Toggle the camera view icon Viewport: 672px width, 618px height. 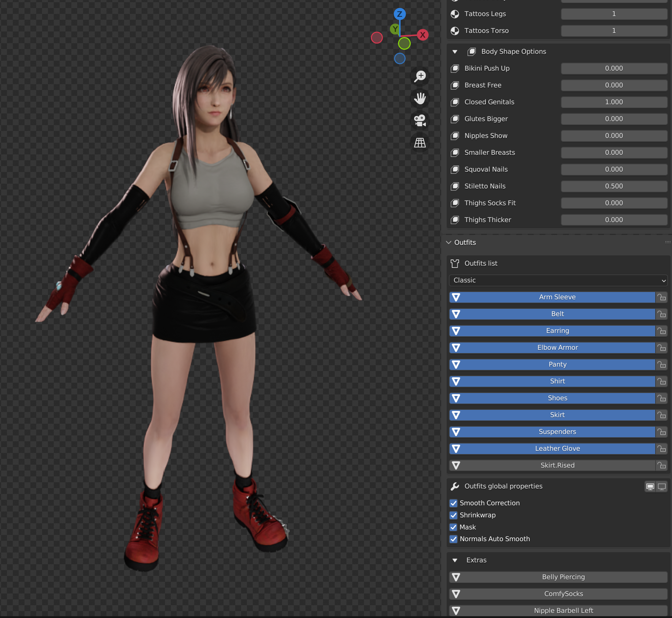[x=420, y=120]
